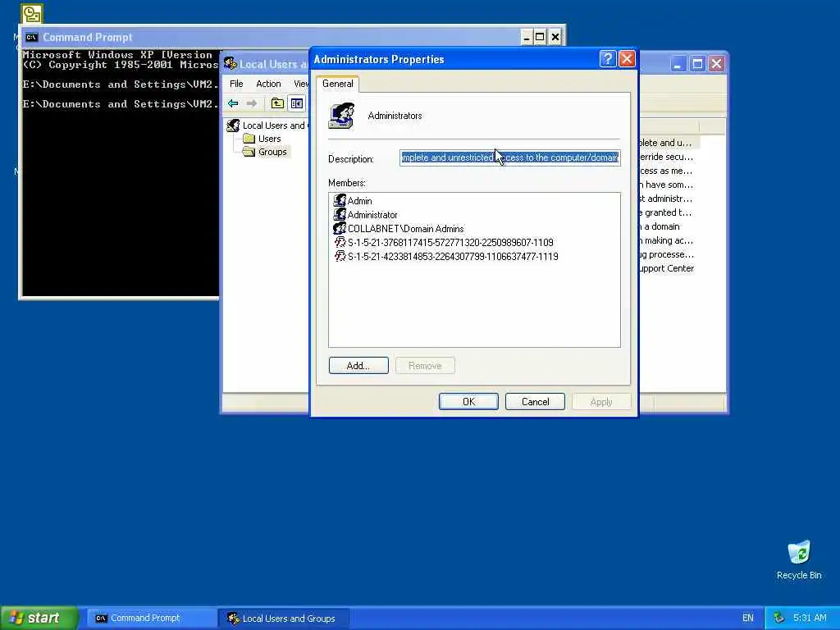Click the Groups folder icon in tree
840x630 pixels.
coord(249,152)
